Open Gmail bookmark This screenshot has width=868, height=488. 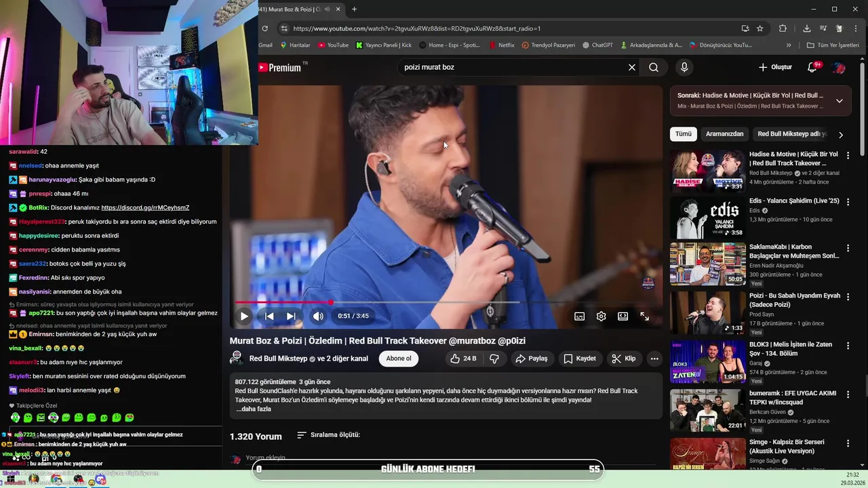coord(265,45)
